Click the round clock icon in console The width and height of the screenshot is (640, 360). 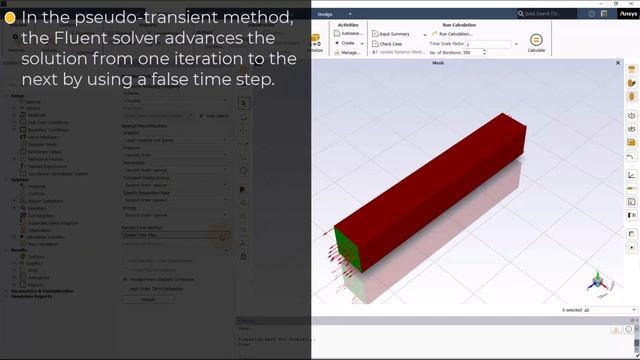tap(629, 329)
